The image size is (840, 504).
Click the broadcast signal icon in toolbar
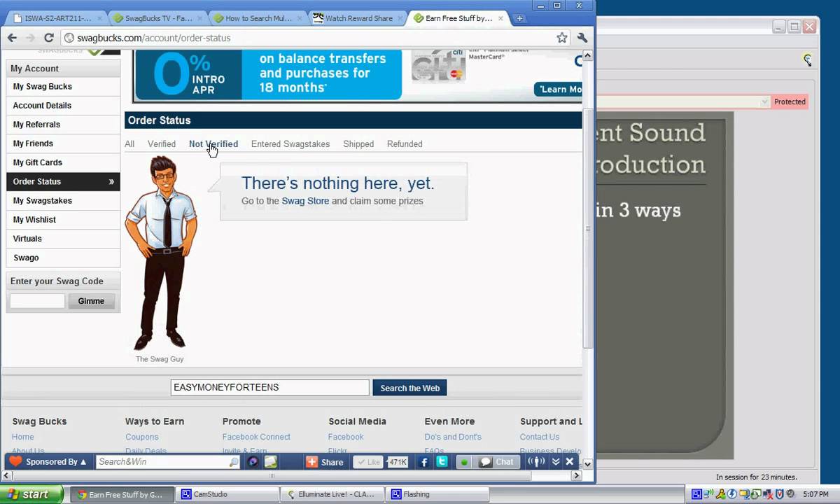pos(536,462)
